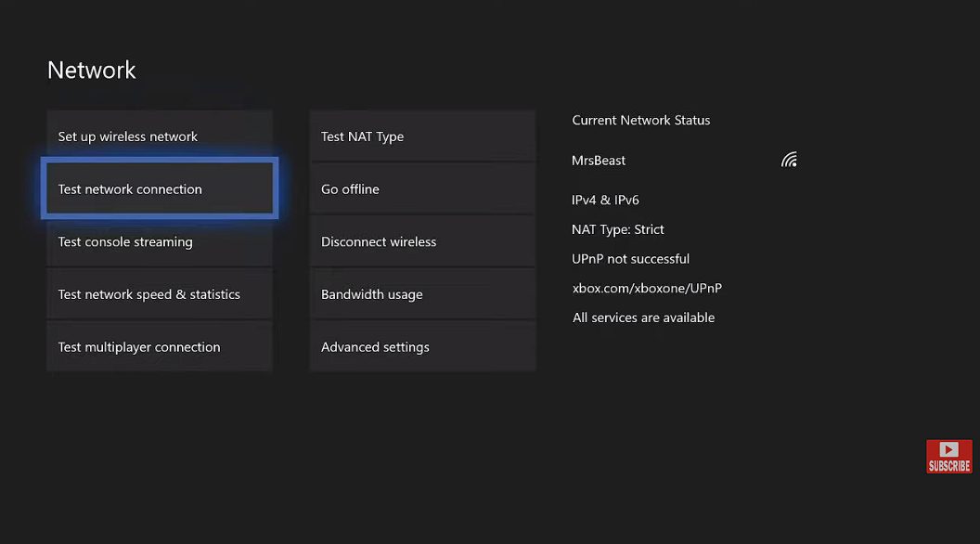Click the xbox.com/xboxone/UPnP link
Image resolution: width=980 pixels, height=544 pixels.
coord(647,288)
